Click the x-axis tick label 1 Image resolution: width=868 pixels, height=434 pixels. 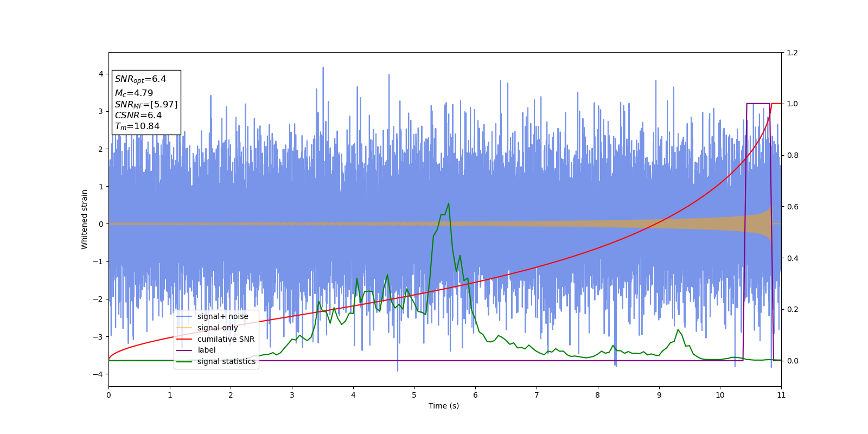click(x=170, y=395)
